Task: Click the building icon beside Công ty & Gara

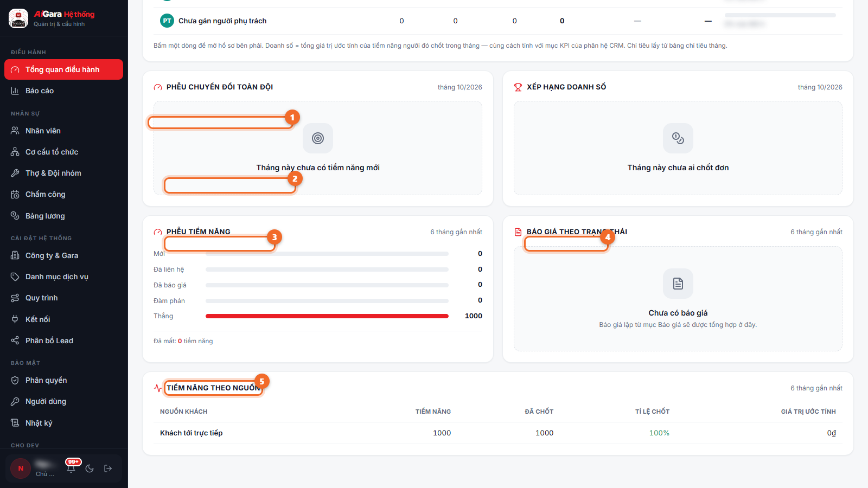Action: pos(15,255)
